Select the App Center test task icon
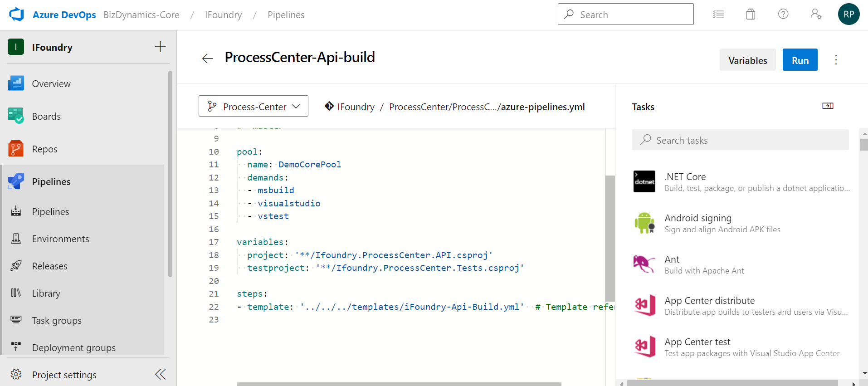This screenshot has width=868, height=386. point(644,347)
